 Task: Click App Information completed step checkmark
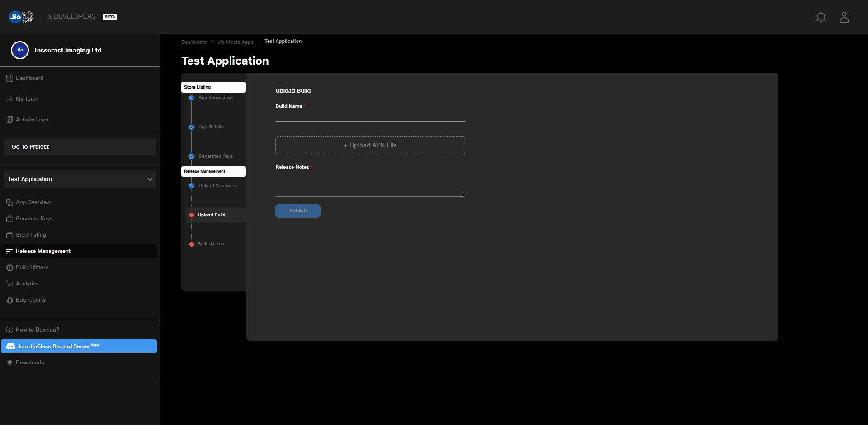(x=191, y=98)
